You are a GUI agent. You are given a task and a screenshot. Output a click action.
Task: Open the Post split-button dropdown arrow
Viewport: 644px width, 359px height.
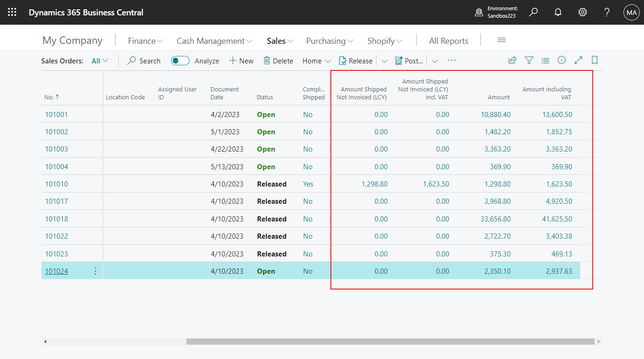tap(434, 61)
